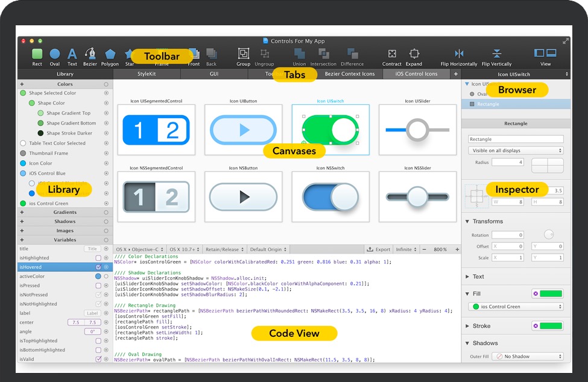Screen dimensions: 588x382
Task: Select the Rect shape tool
Action: click(x=37, y=55)
